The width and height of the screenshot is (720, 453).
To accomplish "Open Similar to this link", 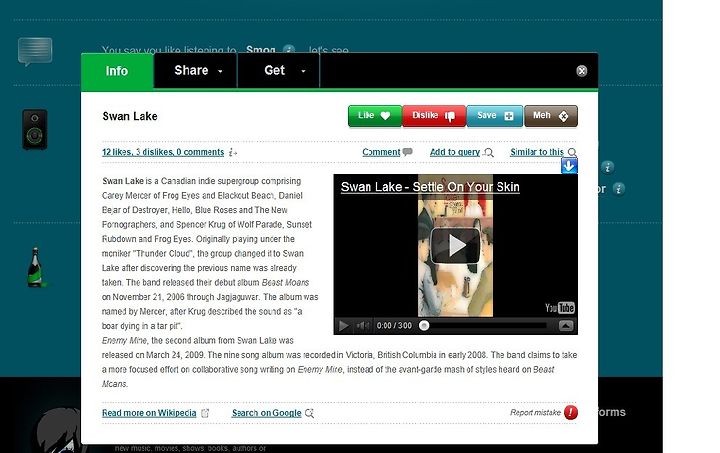I will [x=537, y=152].
